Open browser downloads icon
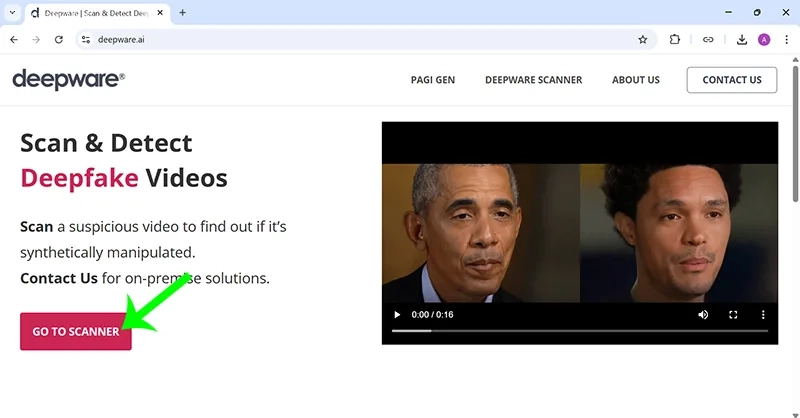 (742, 39)
